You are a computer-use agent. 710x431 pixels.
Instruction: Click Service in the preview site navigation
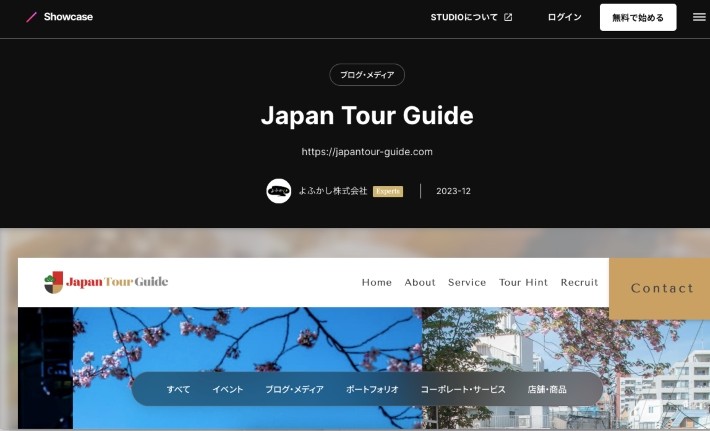(x=467, y=283)
